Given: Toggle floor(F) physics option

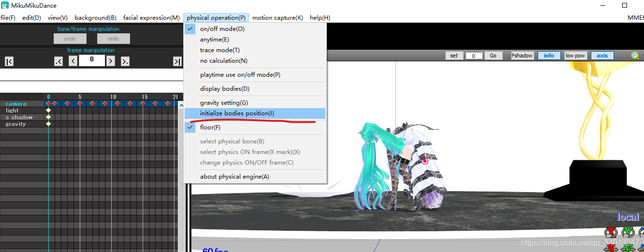Looking at the screenshot, I should click(255, 127).
